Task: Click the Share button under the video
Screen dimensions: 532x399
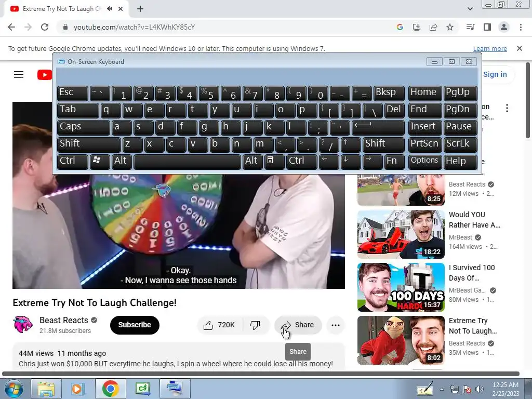Action: [x=298, y=325]
